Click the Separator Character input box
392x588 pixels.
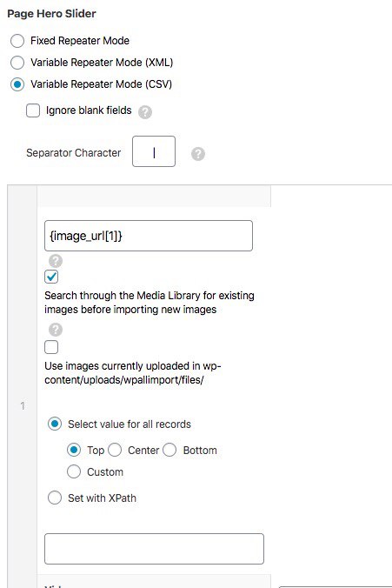tap(154, 151)
